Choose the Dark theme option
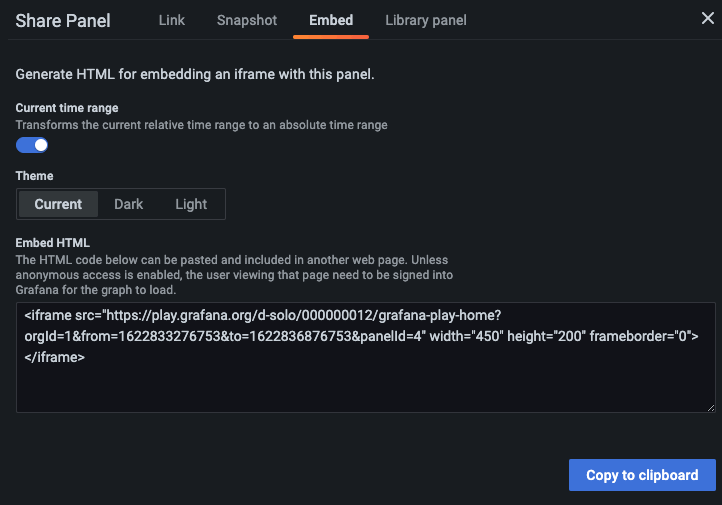This screenshot has height=505, width=722. [x=129, y=204]
